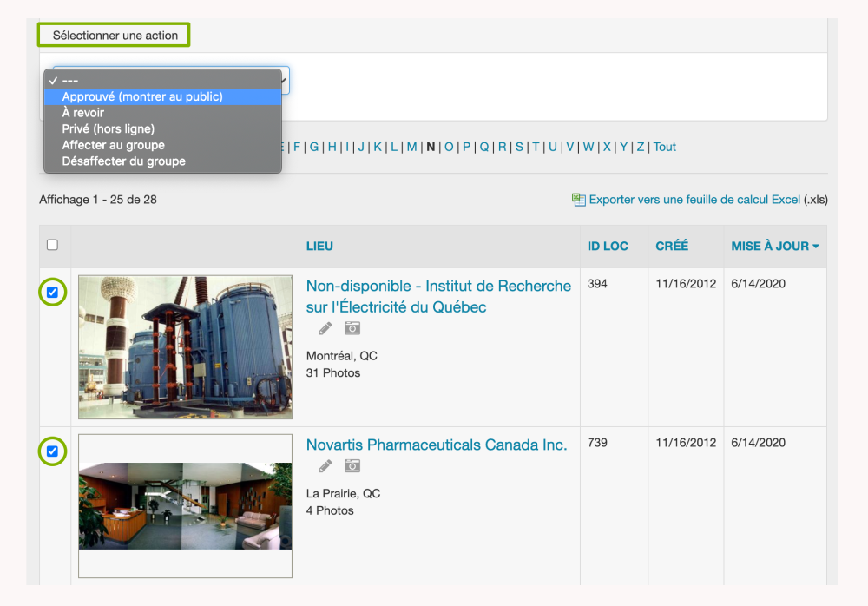Show all locations with "Tout" filter
Viewport: 868px width, 606px height.
point(665,147)
